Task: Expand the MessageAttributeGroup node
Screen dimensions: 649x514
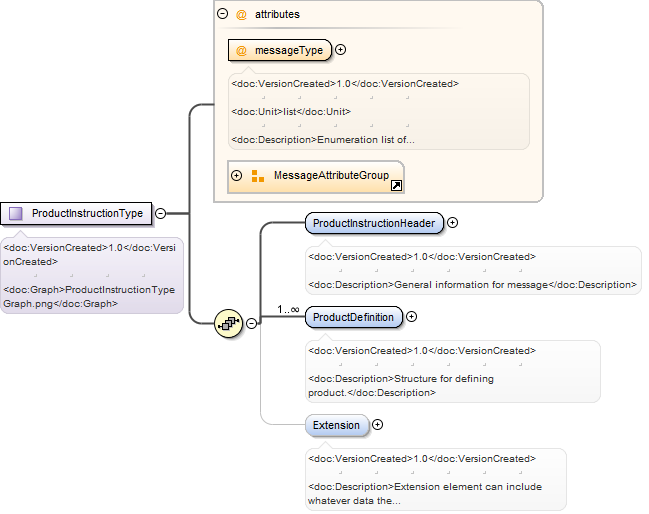Action: [236, 175]
